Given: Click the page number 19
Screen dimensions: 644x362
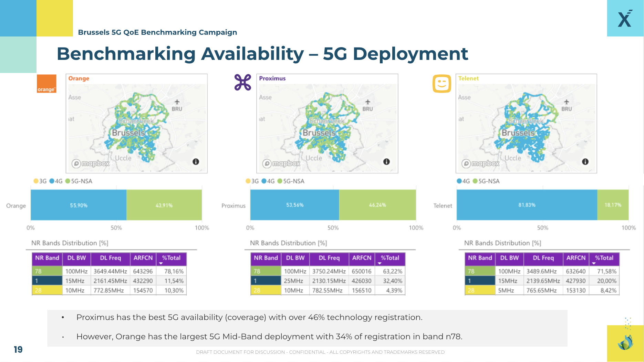Looking at the screenshot, I should point(18,350).
